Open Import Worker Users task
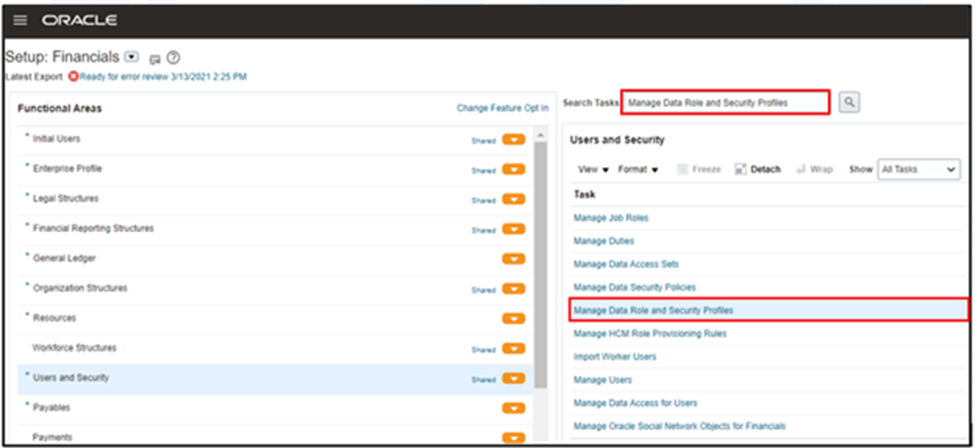The width and height of the screenshot is (975, 448). [x=614, y=357]
